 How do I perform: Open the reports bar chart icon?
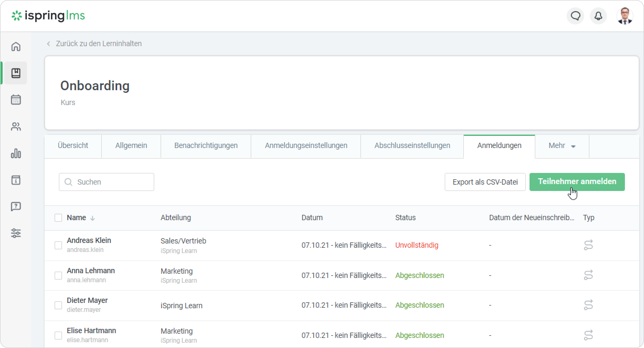coord(16,153)
